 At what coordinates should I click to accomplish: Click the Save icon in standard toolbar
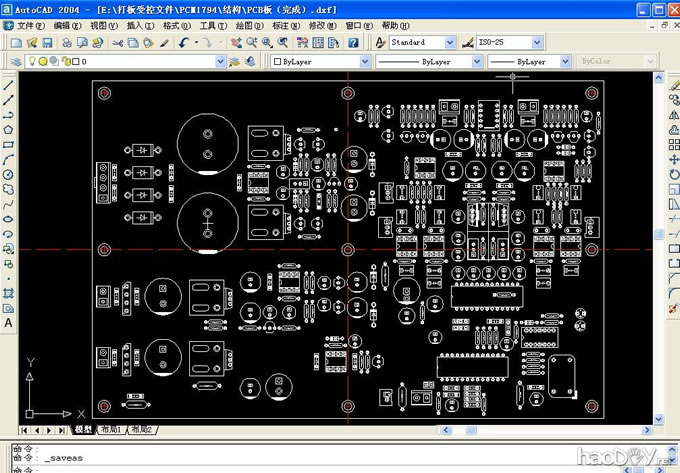point(47,43)
